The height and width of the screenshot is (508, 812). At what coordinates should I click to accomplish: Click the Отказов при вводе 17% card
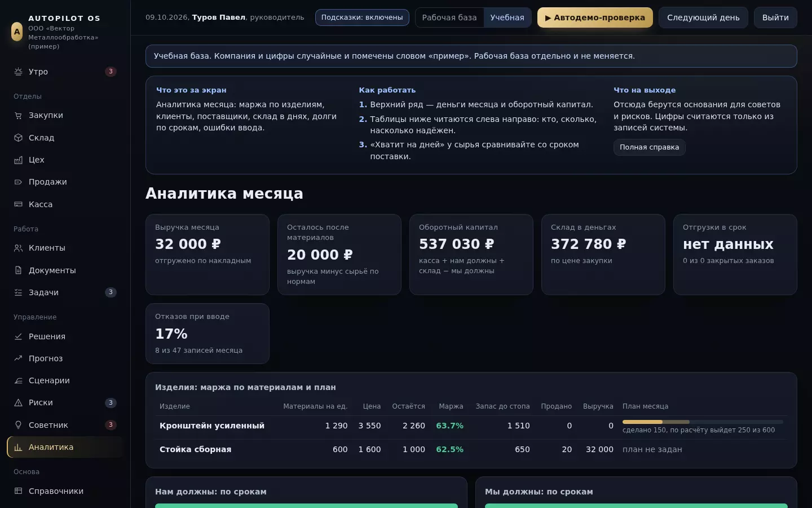pyautogui.click(x=208, y=334)
